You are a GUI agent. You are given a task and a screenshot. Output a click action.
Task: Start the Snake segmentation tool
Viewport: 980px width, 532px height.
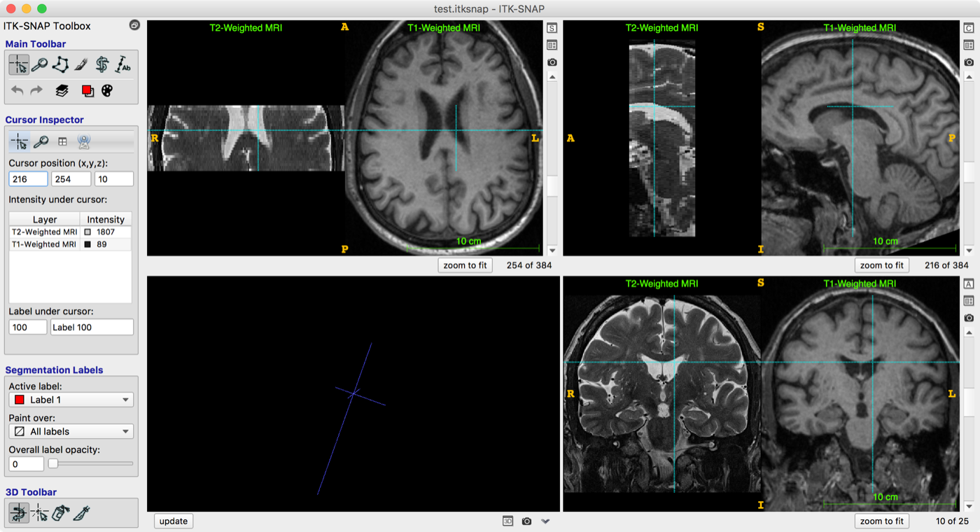pyautogui.click(x=102, y=65)
